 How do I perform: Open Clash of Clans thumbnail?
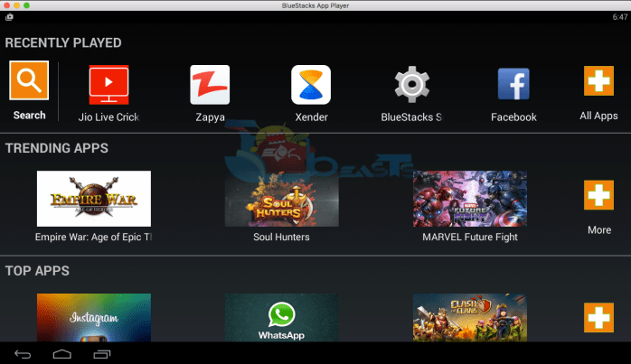[470, 318]
